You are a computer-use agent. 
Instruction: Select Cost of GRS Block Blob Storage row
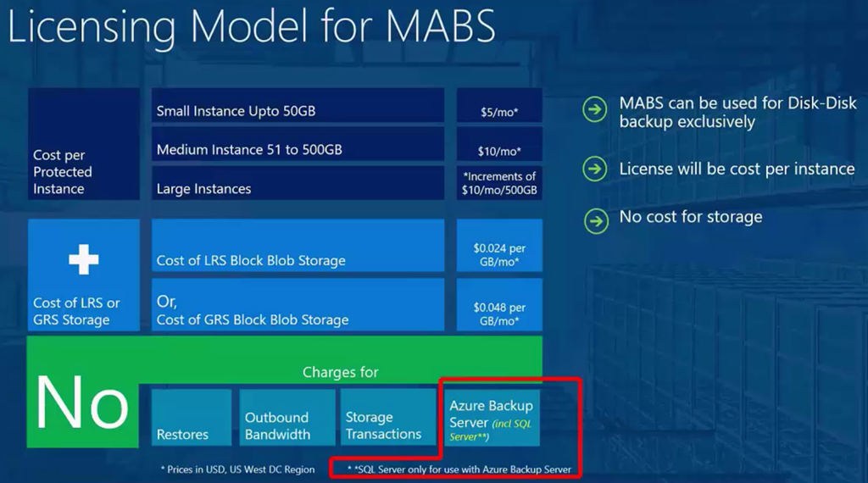[x=298, y=305]
